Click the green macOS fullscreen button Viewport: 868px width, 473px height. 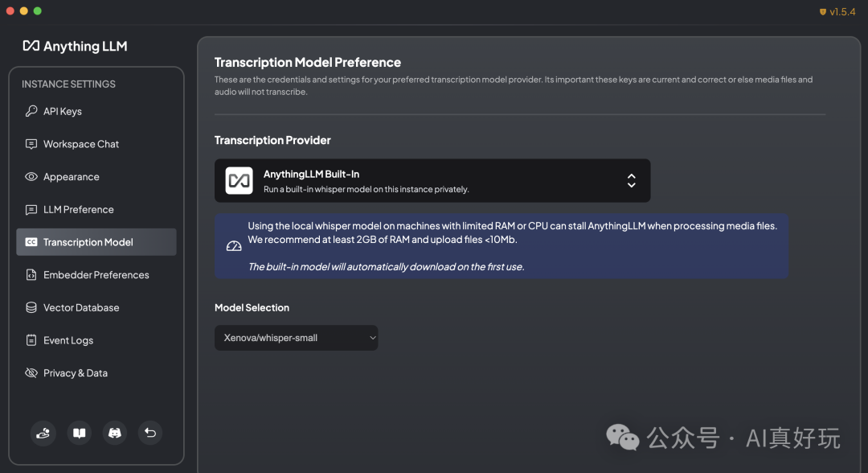click(x=38, y=11)
